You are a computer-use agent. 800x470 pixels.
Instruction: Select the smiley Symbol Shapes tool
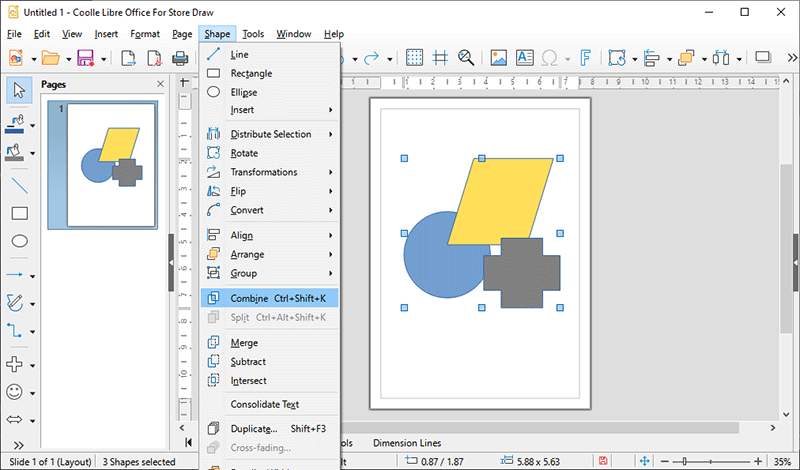pos(15,391)
